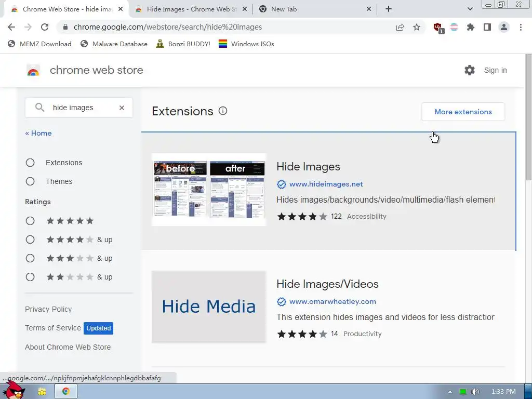This screenshot has width=532, height=399.
Task: Expand the tab search dropdown arrow
Action: coord(470,9)
